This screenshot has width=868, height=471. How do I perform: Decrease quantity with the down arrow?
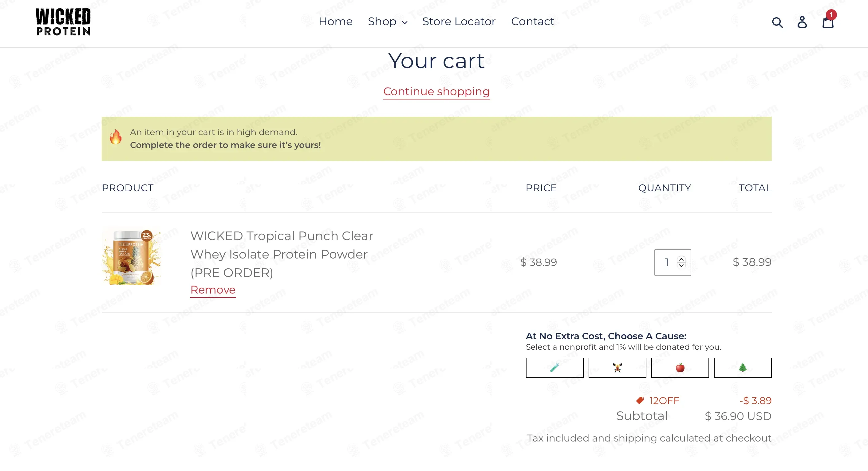tap(681, 265)
